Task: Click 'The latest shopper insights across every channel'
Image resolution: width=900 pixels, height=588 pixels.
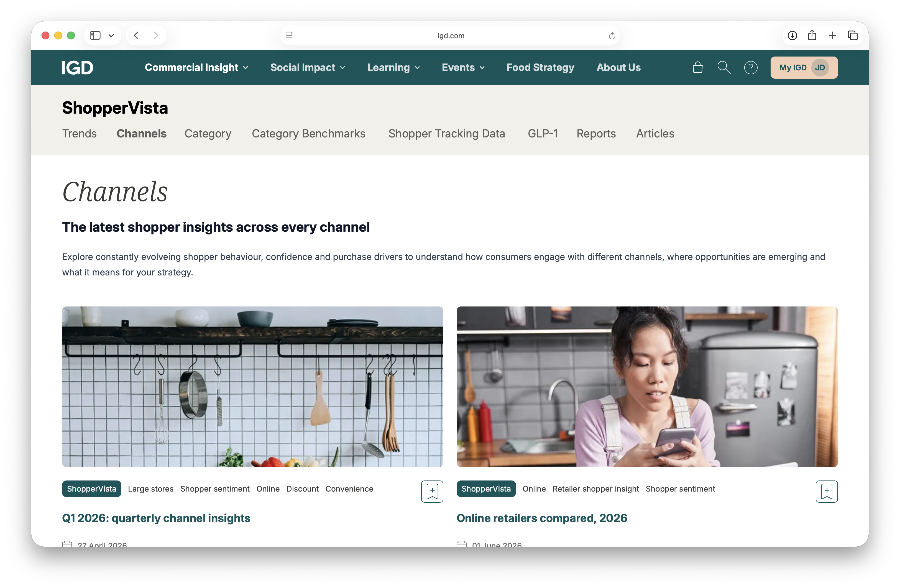Action: point(216,227)
